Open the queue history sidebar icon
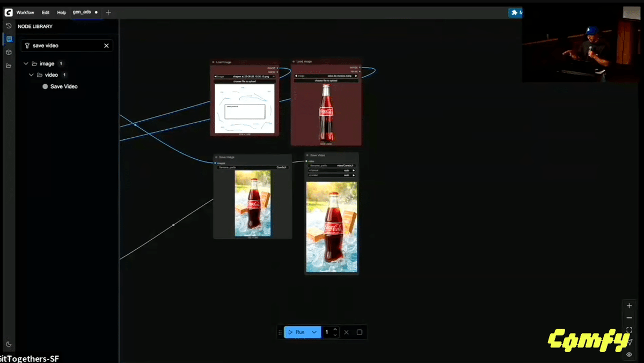 click(9, 26)
